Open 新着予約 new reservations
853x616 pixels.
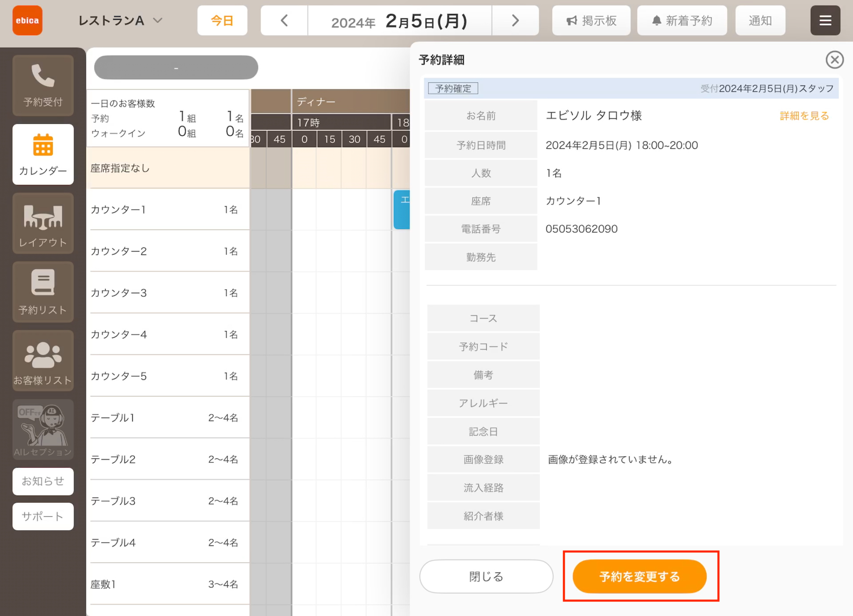[x=682, y=20]
